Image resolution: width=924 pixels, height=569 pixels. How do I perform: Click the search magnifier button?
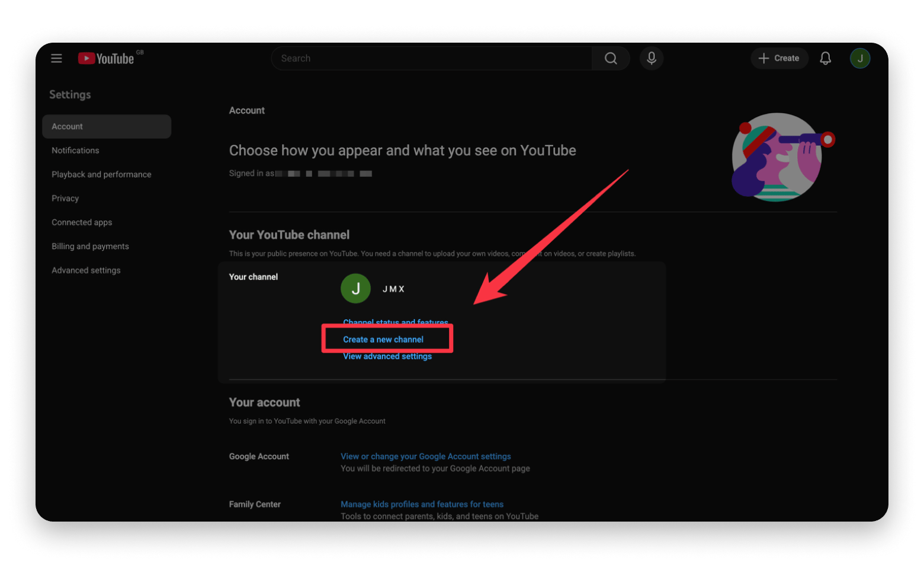pos(611,58)
